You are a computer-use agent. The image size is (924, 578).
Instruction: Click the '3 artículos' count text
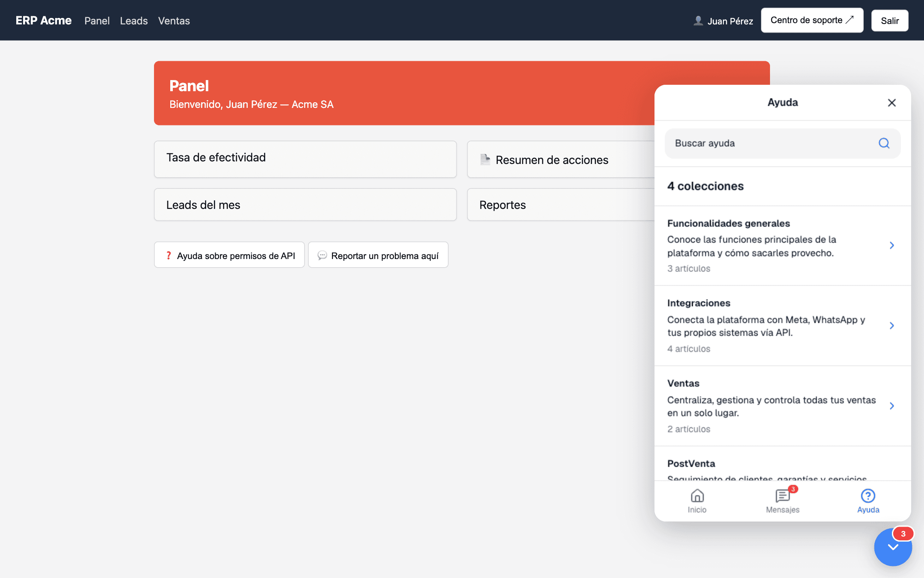[x=689, y=268]
